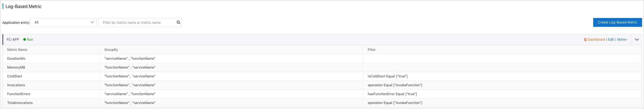Image resolution: width=644 pixels, height=109 pixels.
Task: Click the Dashboard icon in FC-APP row
Action: [x=585, y=40]
